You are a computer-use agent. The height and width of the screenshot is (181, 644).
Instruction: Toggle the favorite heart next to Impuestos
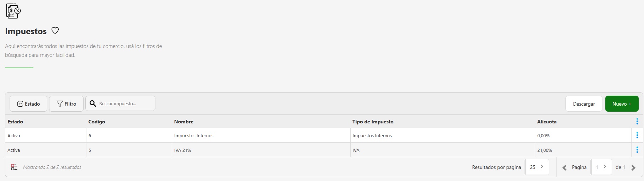pos(55,31)
